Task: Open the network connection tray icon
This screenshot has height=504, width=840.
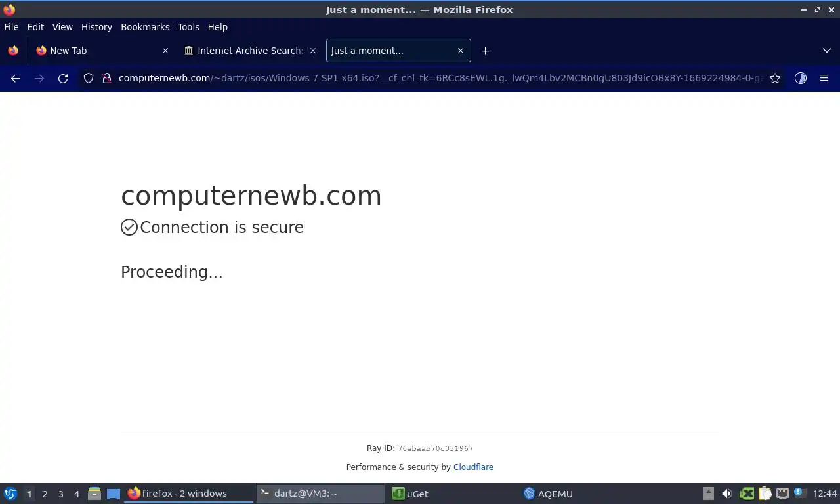Action: (782, 493)
